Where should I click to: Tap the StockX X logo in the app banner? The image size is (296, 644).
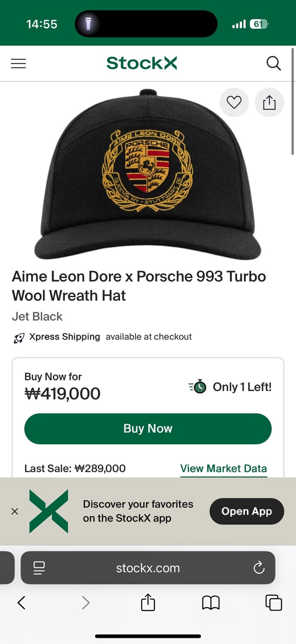[x=48, y=511]
